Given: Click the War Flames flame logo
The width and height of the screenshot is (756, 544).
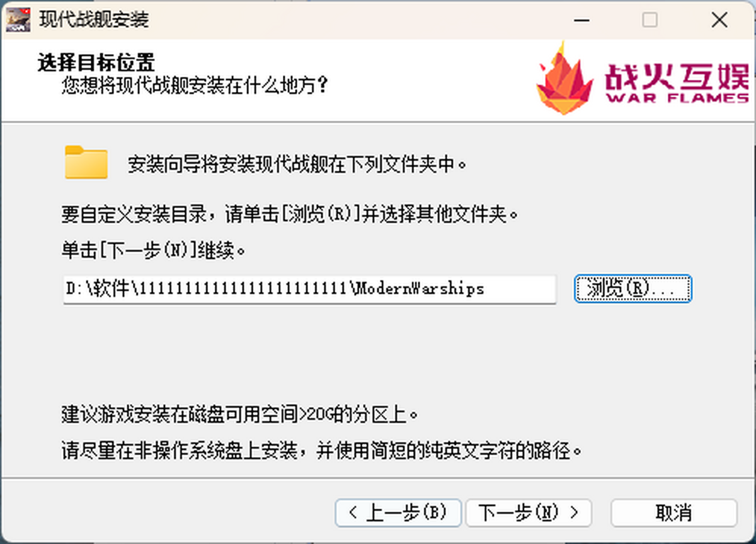Looking at the screenshot, I should click(564, 79).
